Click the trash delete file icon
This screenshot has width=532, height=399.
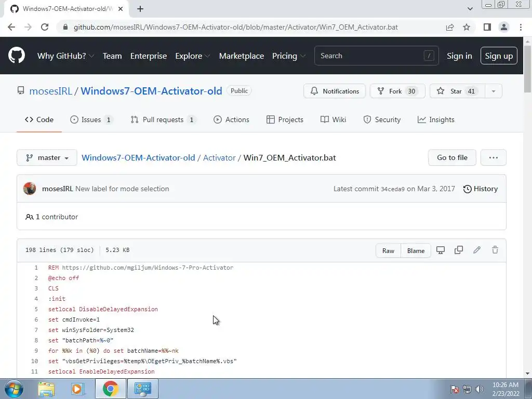coord(495,250)
